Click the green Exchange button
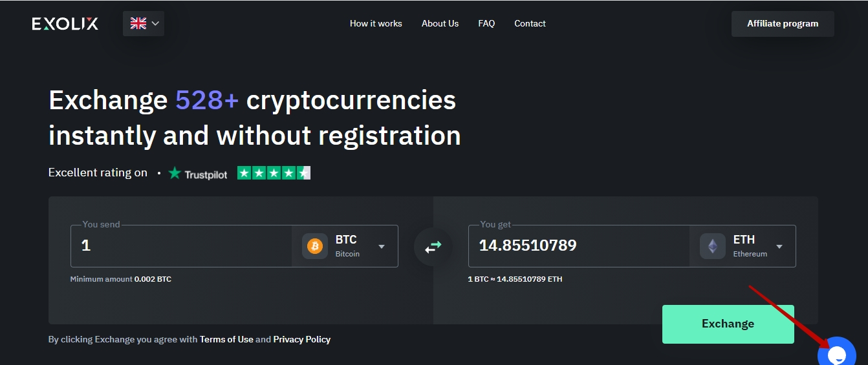The height and width of the screenshot is (365, 868). point(728,324)
